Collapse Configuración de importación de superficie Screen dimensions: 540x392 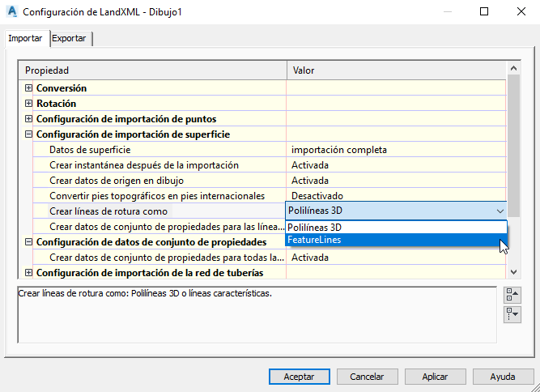pyautogui.click(x=28, y=134)
